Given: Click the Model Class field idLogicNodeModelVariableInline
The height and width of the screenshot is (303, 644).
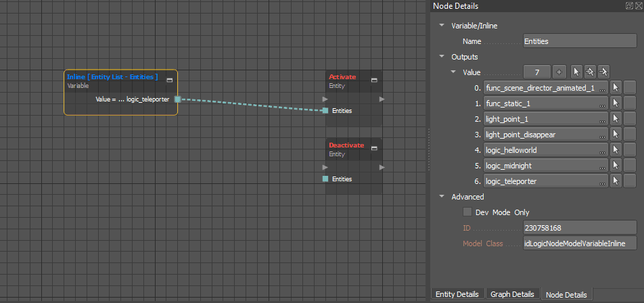Looking at the screenshot, I should point(580,243).
